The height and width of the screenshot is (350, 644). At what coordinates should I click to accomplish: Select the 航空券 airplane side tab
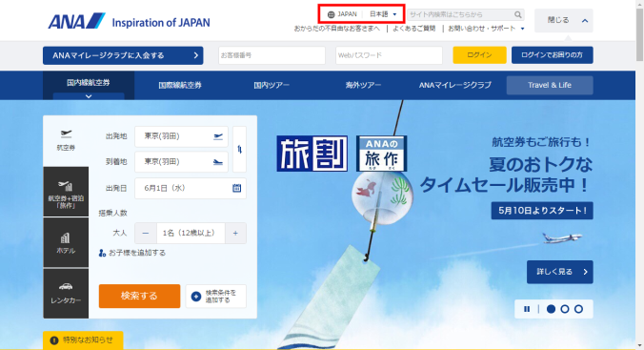[66, 140]
